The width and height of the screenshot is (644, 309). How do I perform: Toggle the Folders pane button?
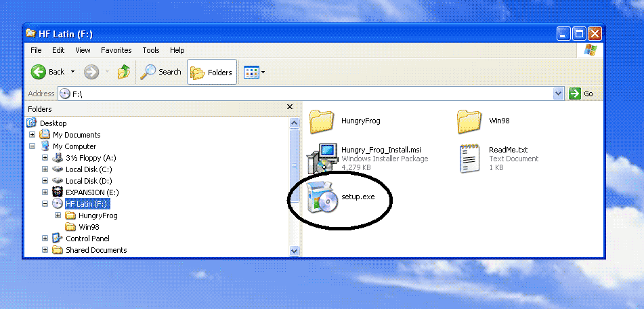(x=212, y=72)
